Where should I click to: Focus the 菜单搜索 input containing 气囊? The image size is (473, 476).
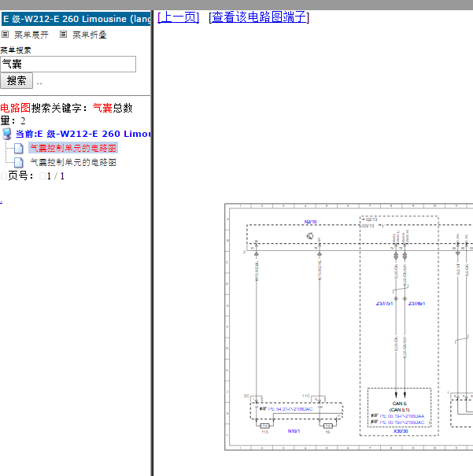[68, 64]
